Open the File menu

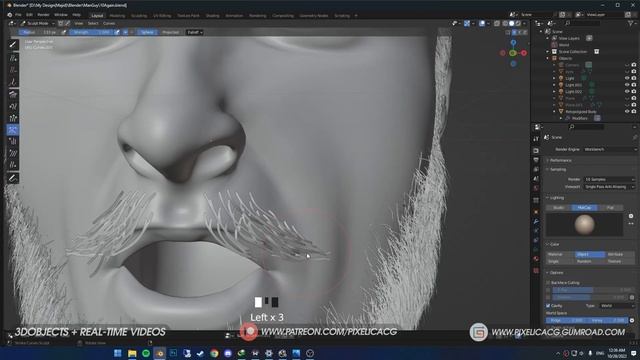[x=18, y=15]
